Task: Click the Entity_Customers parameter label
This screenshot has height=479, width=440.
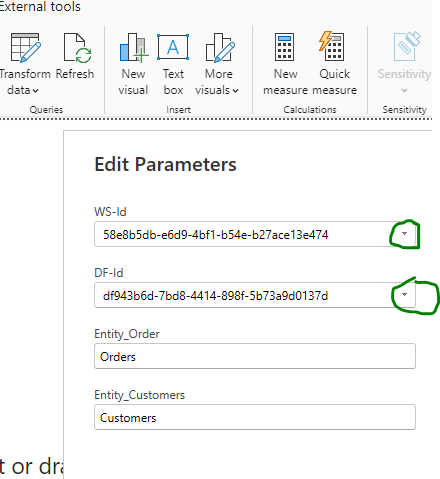Action: 140,395
